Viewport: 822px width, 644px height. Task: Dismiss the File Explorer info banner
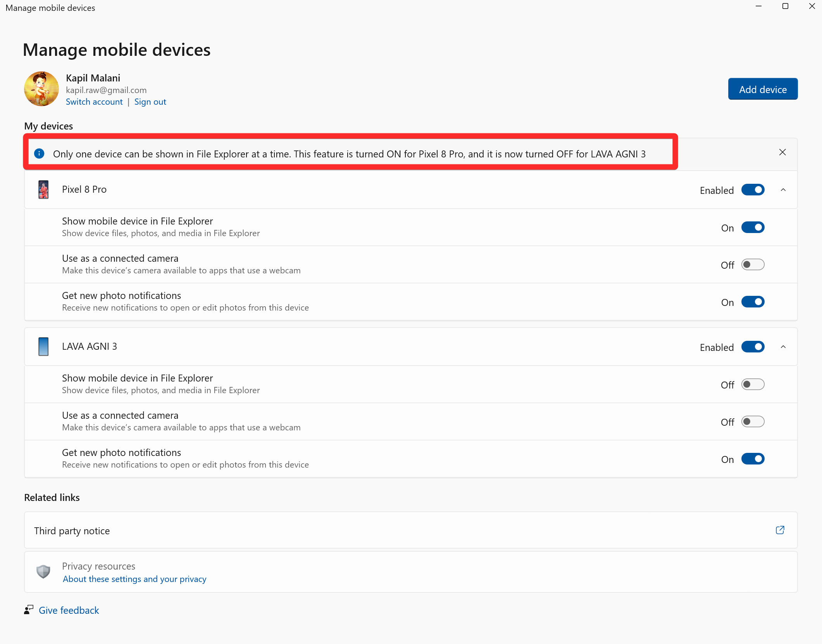coord(782,152)
